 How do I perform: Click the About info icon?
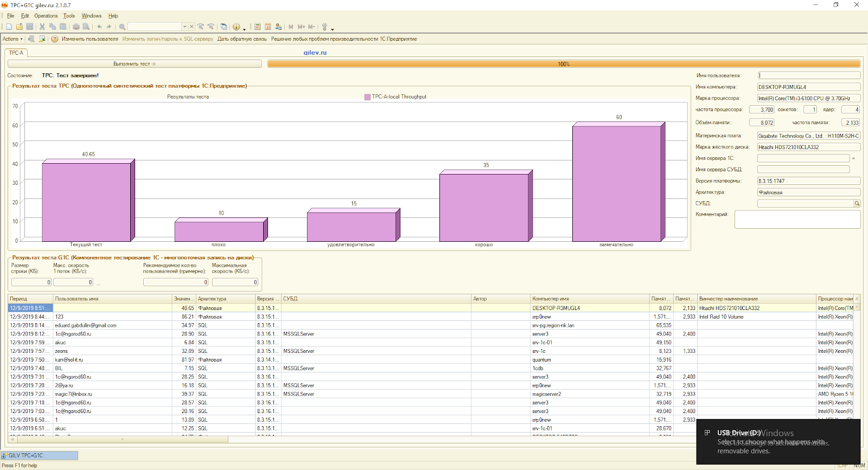coord(236,27)
